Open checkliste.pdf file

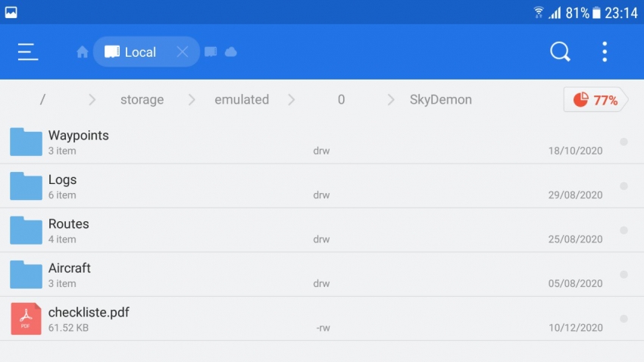pyautogui.click(x=89, y=313)
